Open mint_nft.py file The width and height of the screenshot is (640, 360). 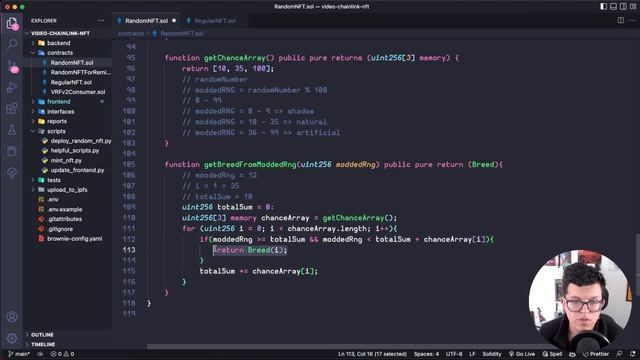pos(66,160)
